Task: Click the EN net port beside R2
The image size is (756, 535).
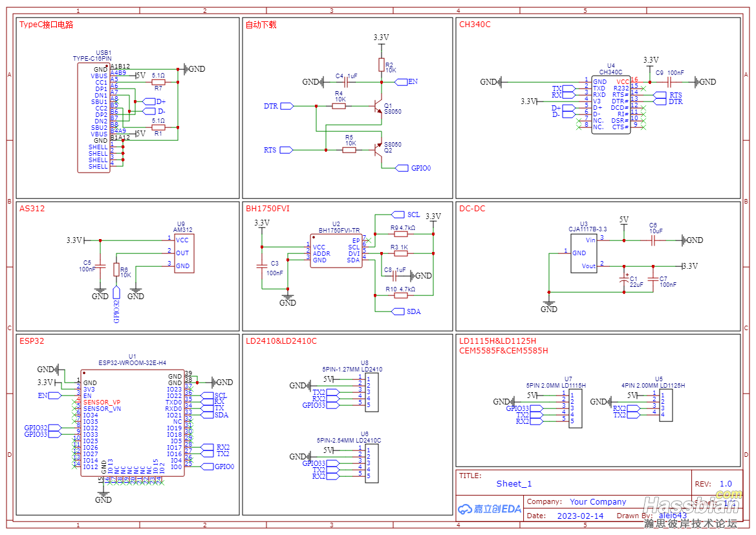Action: pyautogui.click(x=406, y=82)
